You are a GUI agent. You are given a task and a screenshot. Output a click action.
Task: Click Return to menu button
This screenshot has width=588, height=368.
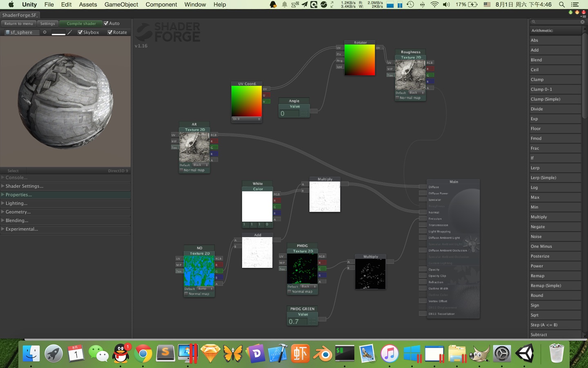(19, 24)
